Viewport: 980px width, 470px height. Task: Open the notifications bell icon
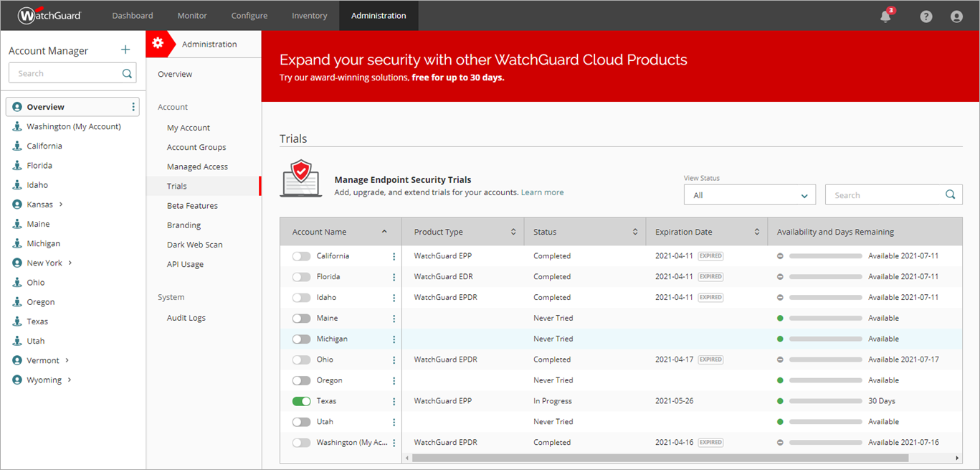click(885, 17)
